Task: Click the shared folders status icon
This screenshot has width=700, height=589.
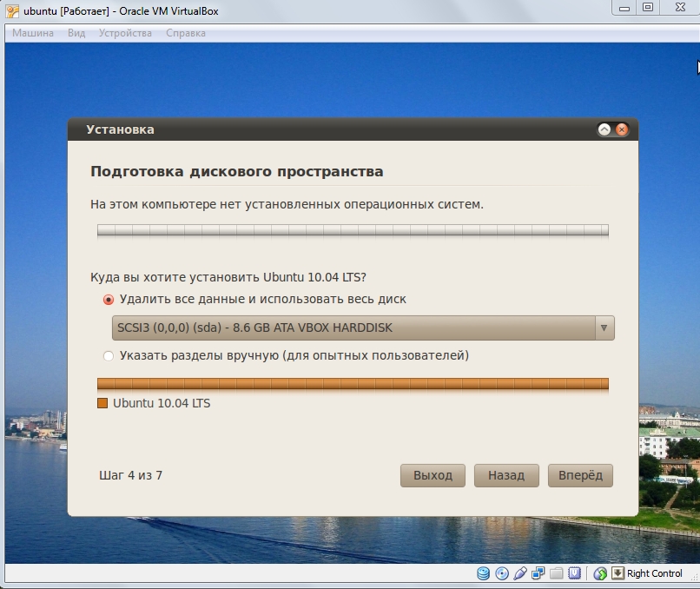Action: click(556, 573)
